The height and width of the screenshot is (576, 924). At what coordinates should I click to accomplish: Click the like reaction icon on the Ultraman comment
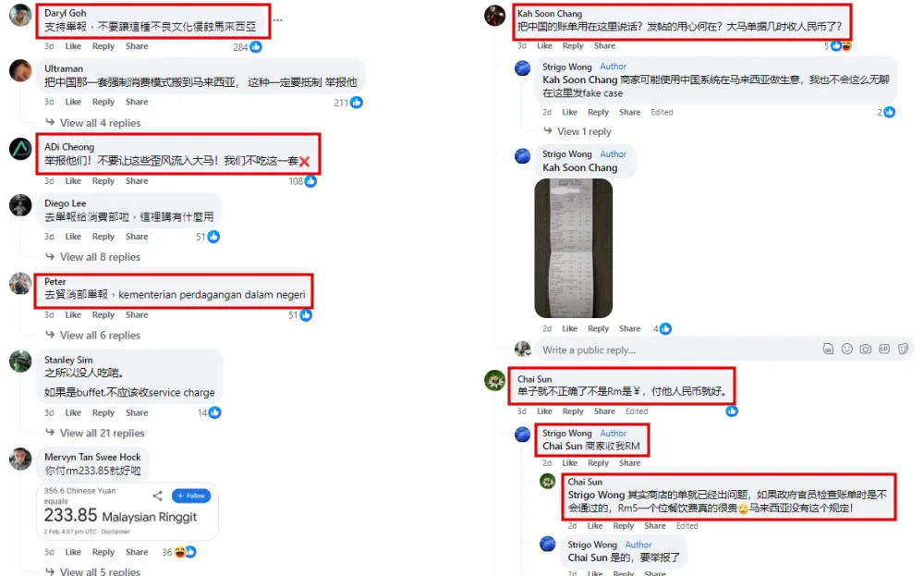pyautogui.click(x=357, y=103)
